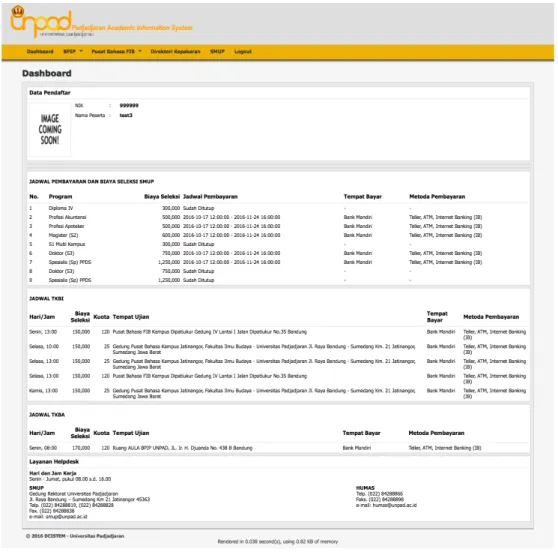The height and width of the screenshot is (558, 558).
Task: Click the Selasa, 10:00 TKBI schedule row
Action: point(278,349)
